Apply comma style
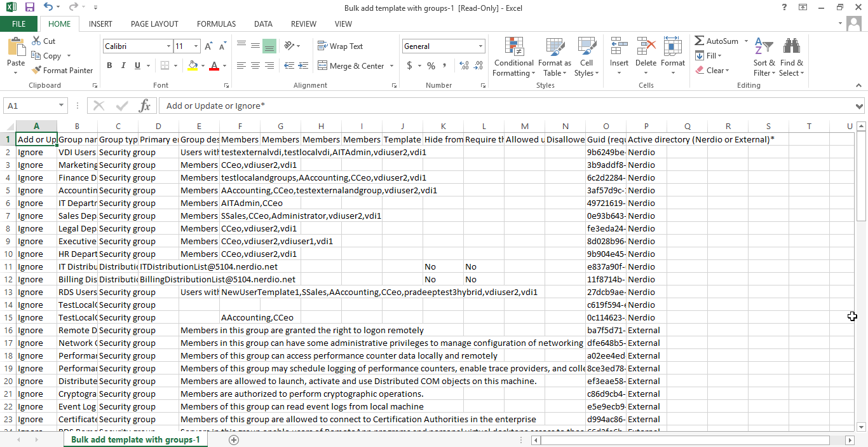The width and height of the screenshot is (868, 447). coord(445,65)
